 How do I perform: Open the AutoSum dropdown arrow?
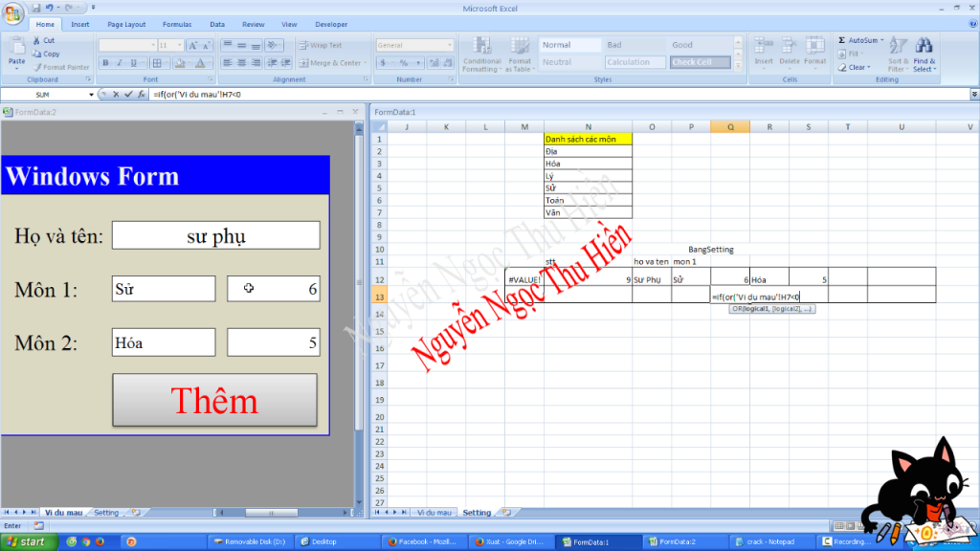coord(882,41)
